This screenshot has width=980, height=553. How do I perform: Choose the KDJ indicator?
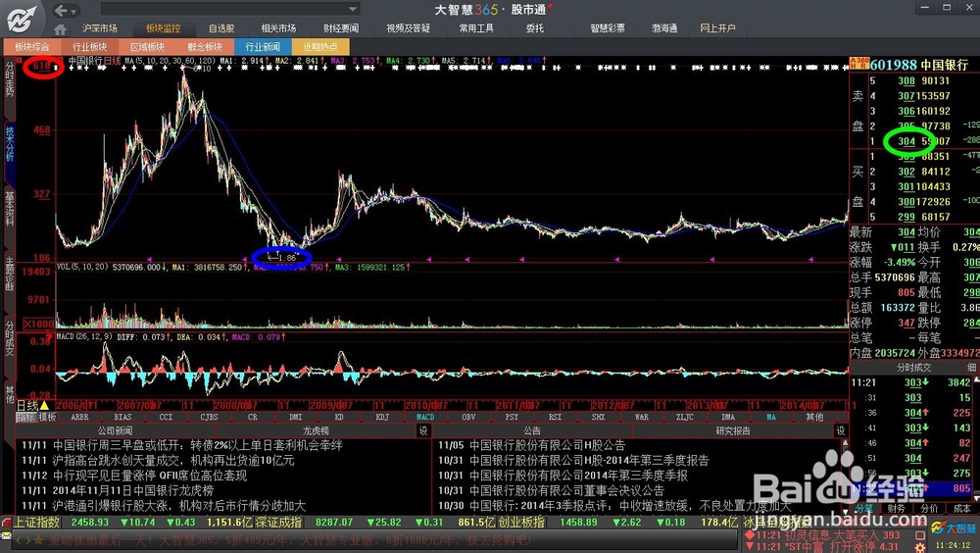[x=382, y=417]
